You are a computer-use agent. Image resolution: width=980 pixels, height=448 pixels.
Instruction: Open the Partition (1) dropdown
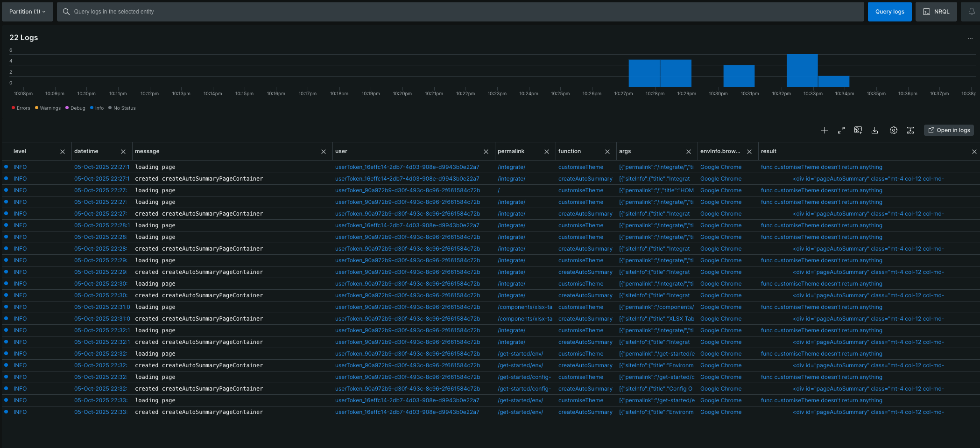[28, 12]
